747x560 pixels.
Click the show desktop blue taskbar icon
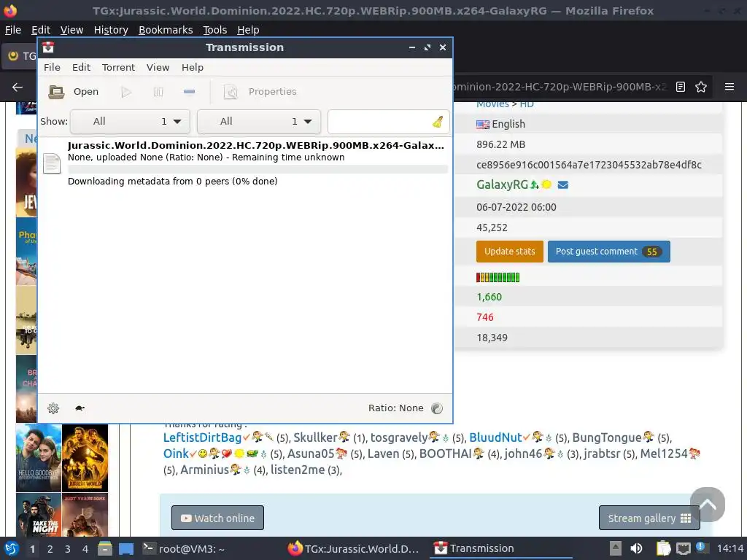(125, 548)
